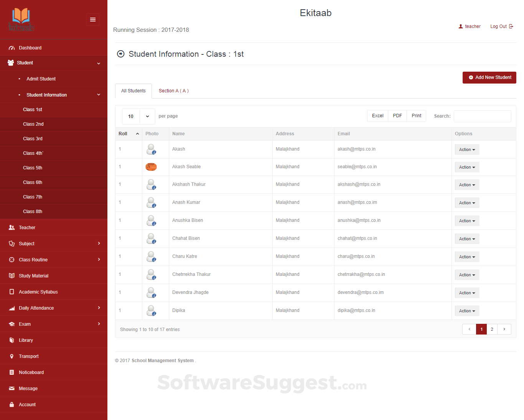
Task: Click the Exam graduation cap icon
Action: pos(12,324)
